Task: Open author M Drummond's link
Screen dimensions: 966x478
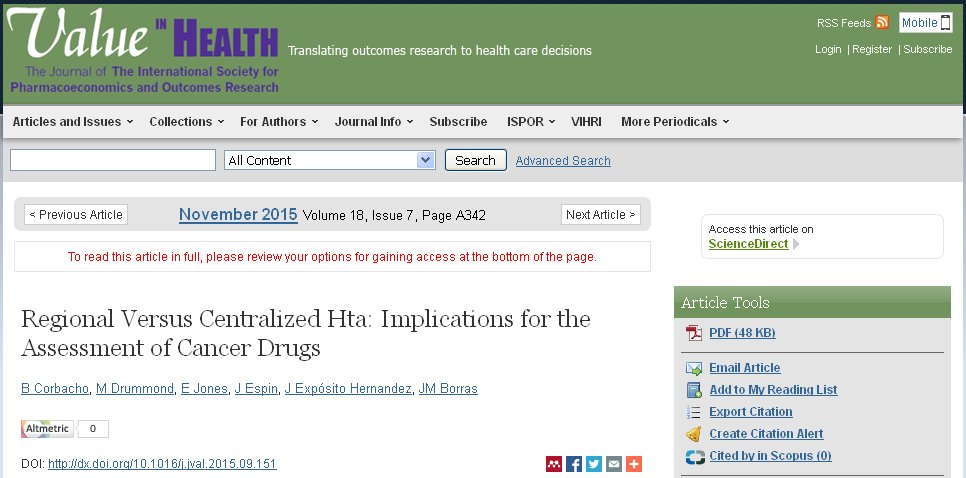Action: (x=122, y=389)
